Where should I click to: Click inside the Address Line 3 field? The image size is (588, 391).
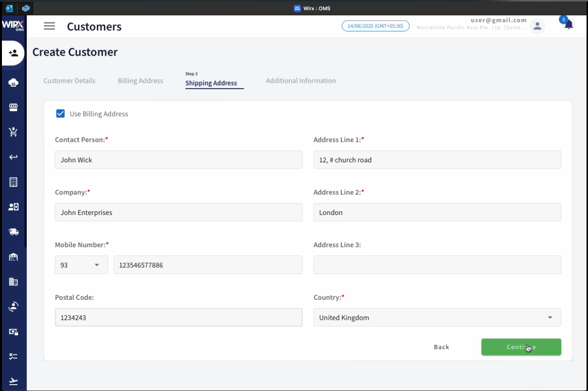pyautogui.click(x=437, y=265)
